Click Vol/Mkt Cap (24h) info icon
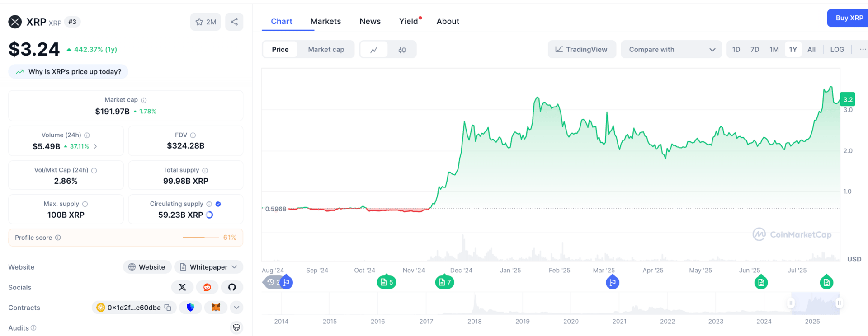Viewport: 868px width, 336px height. coord(94,170)
